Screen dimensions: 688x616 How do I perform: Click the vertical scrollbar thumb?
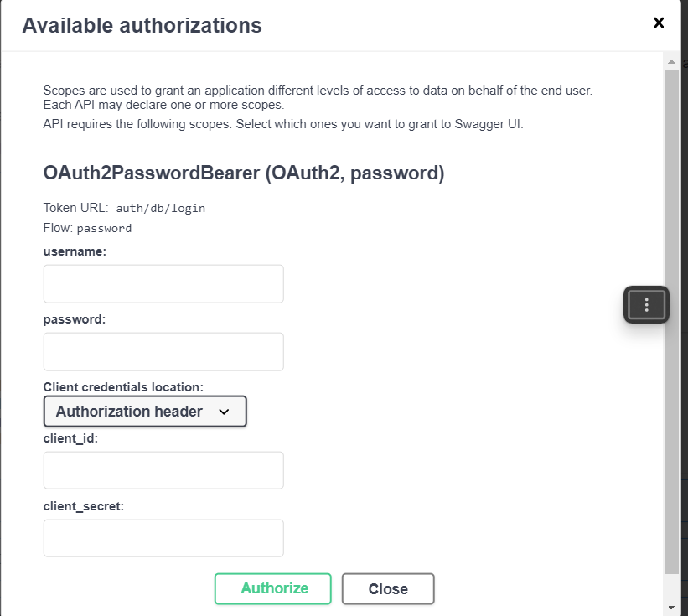[x=671, y=318]
